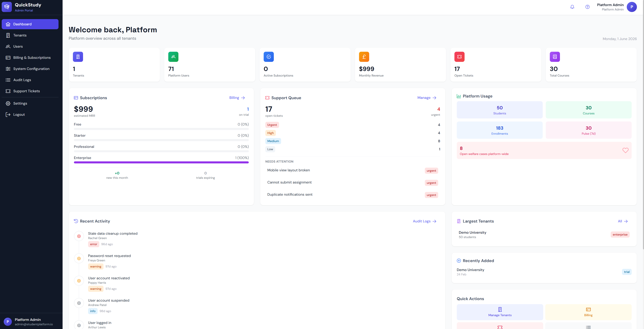Click the sidebar footer avatar with letter P
Viewport: 644px width, 329px height.
(8, 322)
